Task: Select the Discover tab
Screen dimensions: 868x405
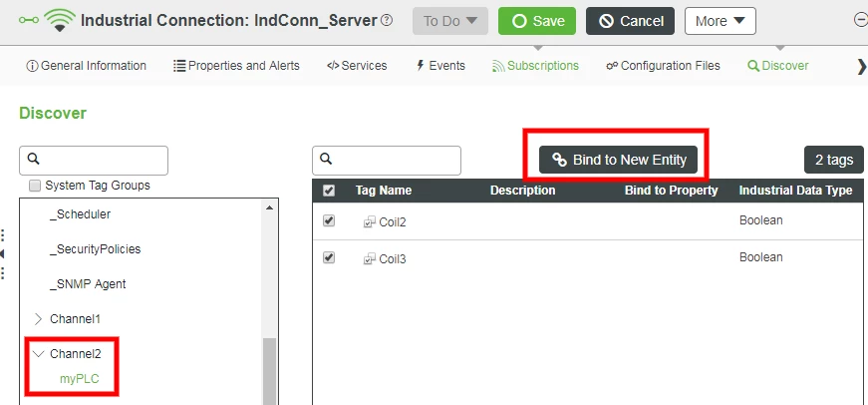Action: point(777,66)
